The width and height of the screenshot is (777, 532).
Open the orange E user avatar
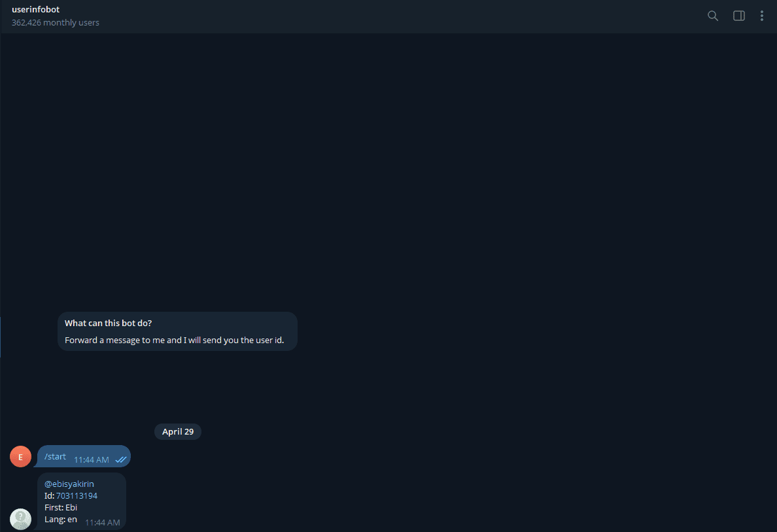[x=21, y=457]
